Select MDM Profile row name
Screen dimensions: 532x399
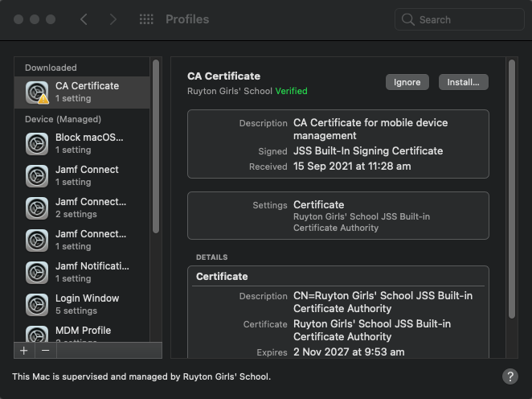83,331
